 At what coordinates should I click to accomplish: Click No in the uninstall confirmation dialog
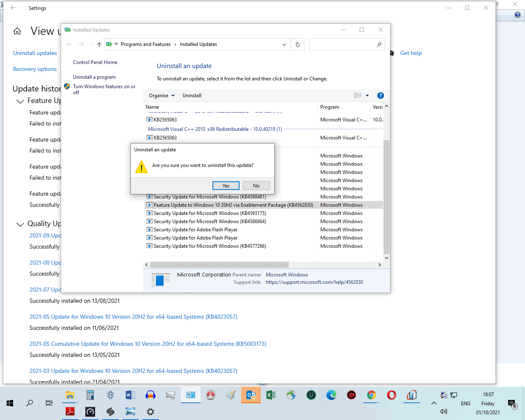[x=256, y=186]
